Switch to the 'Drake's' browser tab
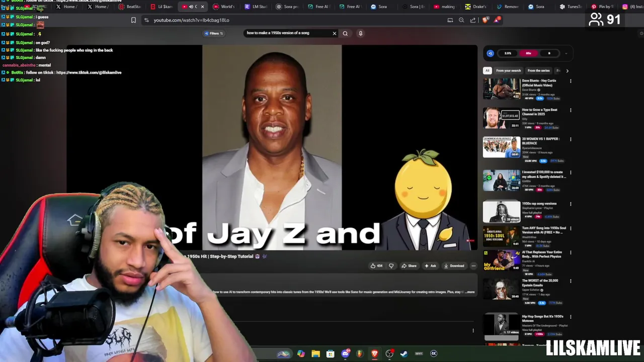This screenshot has height=362, width=644. click(x=476, y=7)
